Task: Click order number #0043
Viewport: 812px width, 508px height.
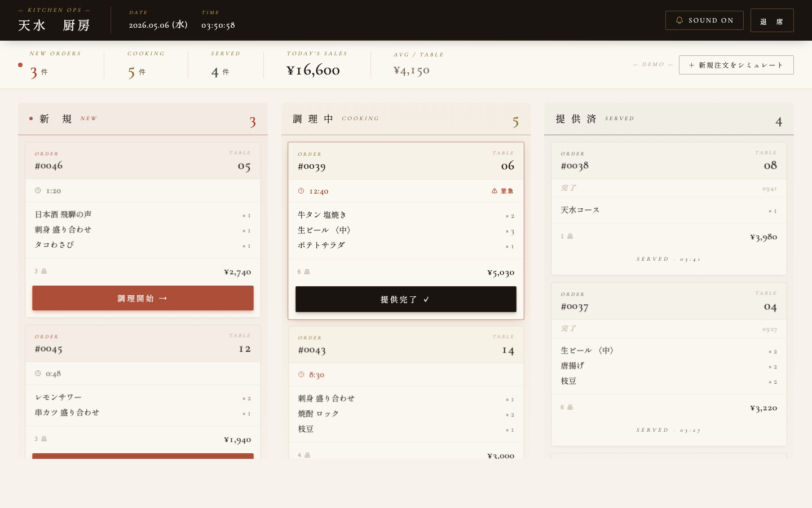Action: [312, 350]
